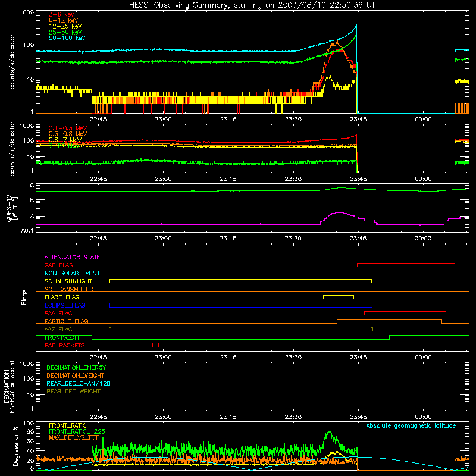The width and height of the screenshot is (476, 476).
Task: Select the SC_TRANSMITTER flag label
Action: (68, 289)
